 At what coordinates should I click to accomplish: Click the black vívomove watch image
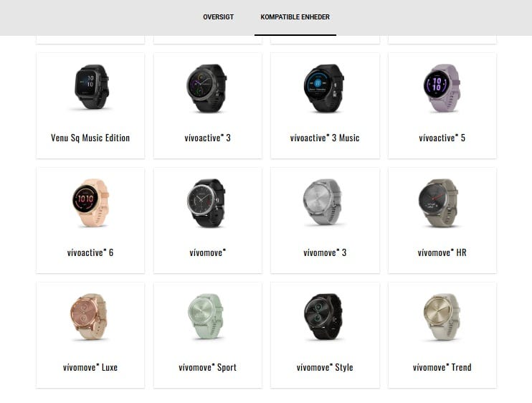pos(208,202)
